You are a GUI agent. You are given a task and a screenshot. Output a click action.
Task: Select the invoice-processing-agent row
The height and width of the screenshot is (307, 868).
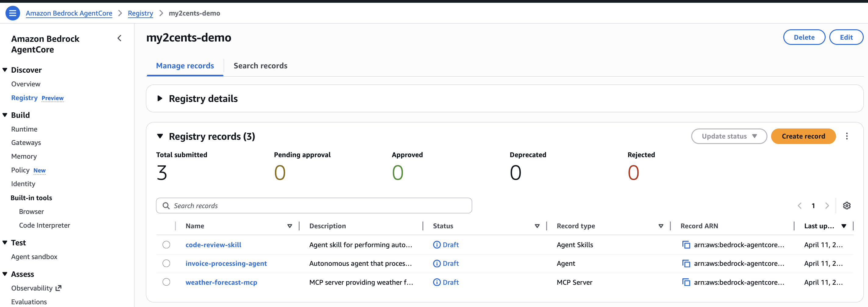pos(166,263)
